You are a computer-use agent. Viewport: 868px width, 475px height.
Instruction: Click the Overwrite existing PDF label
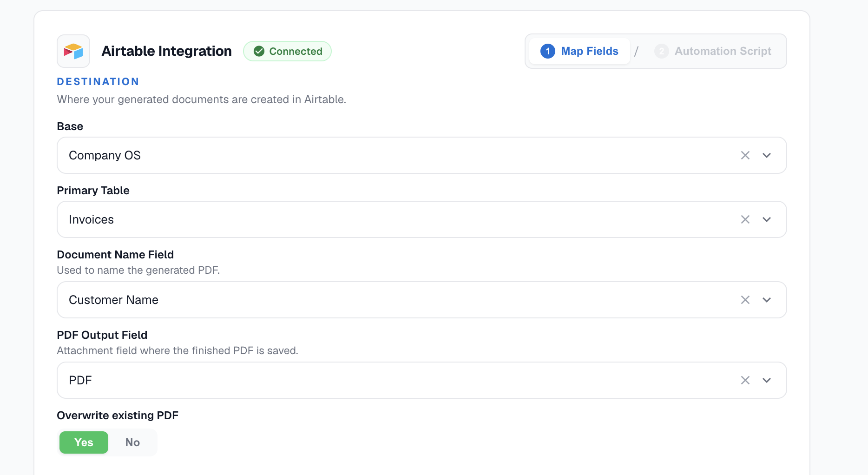pyautogui.click(x=118, y=416)
